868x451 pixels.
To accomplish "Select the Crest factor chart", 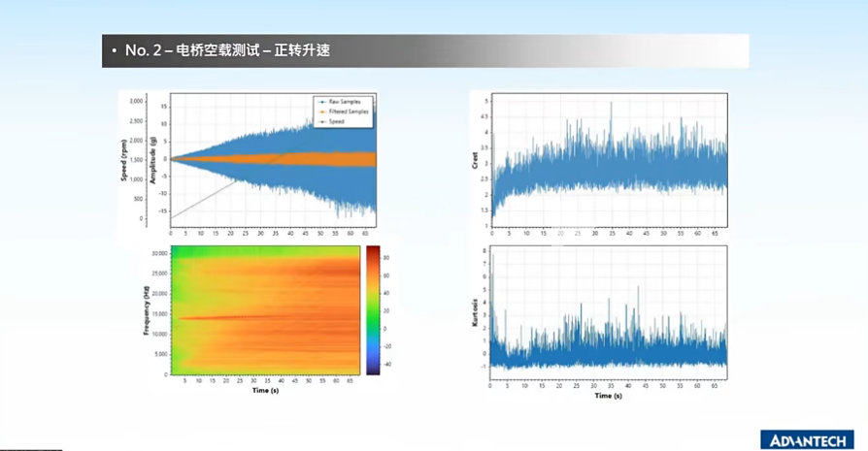I will click(610, 160).
